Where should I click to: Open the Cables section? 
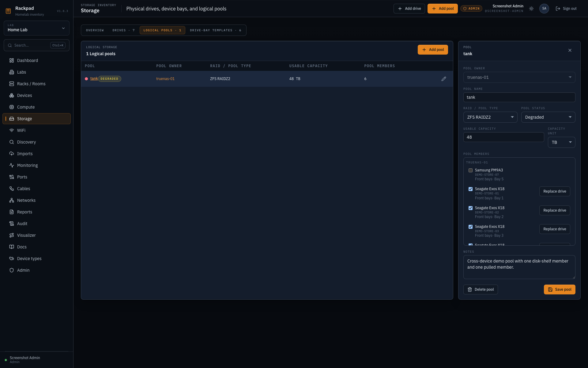[36, 189]
